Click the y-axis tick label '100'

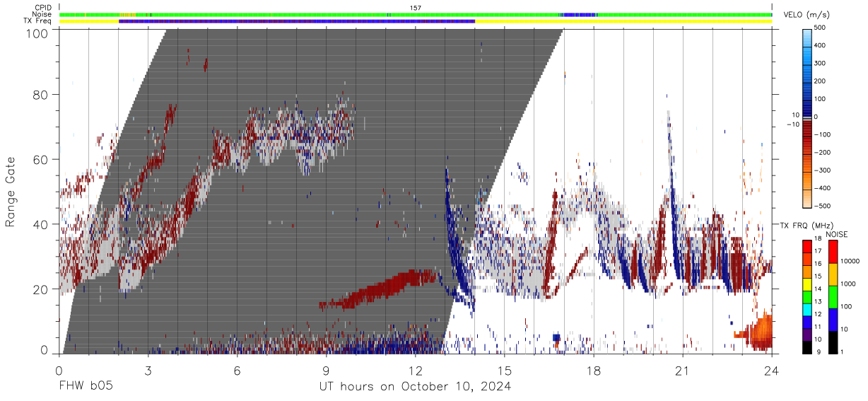[38, 33]
